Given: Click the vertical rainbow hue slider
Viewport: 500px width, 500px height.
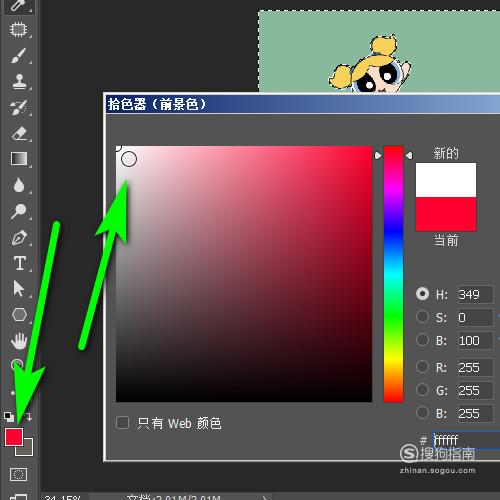Looking at the screenshot, I should coord(393,274).
